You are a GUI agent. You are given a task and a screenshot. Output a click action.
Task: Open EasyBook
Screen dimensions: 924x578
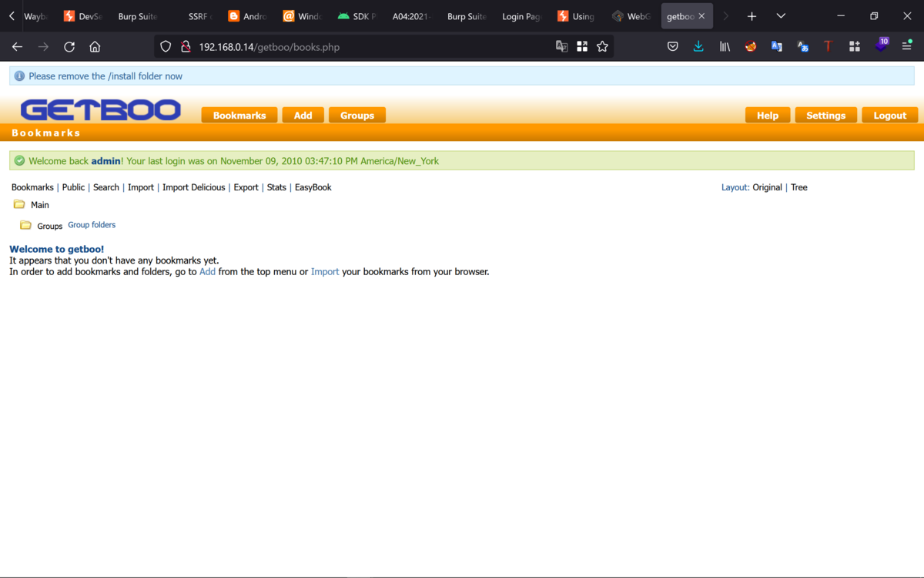point(313,187)
